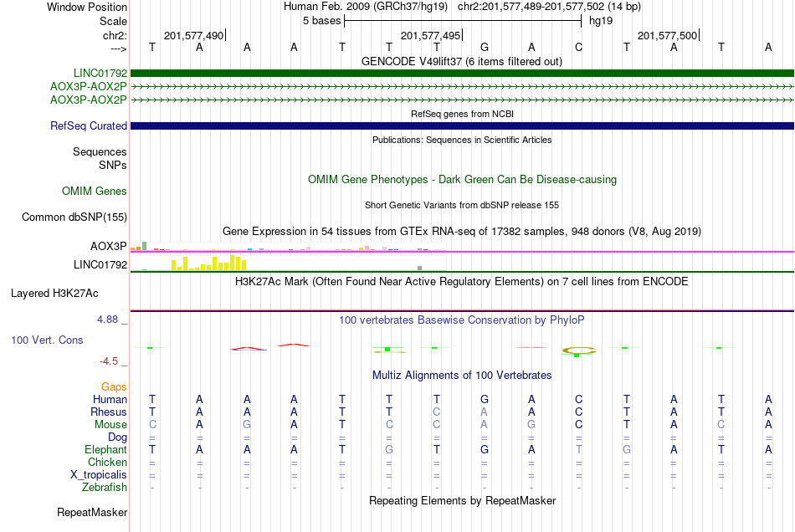Click the C base in Human alignment row
The width and height of the screenshot is (795, 532).
[x=578, y=399]
